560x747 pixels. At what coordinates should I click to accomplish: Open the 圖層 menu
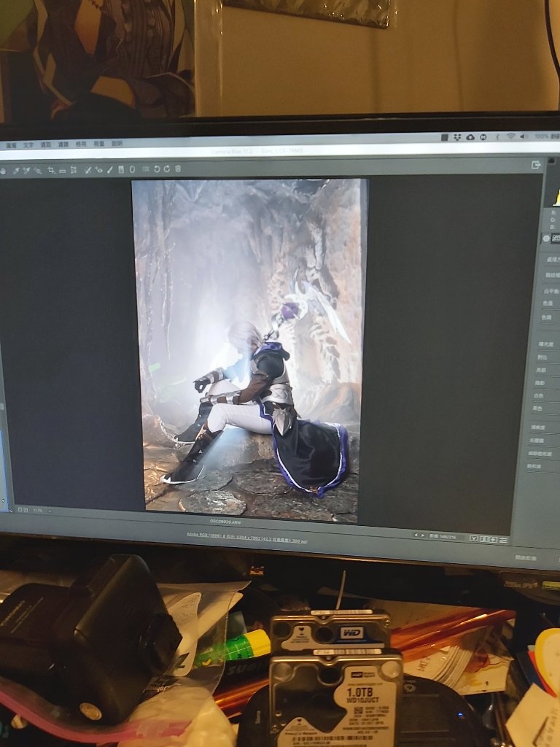[x=10, y=145]
